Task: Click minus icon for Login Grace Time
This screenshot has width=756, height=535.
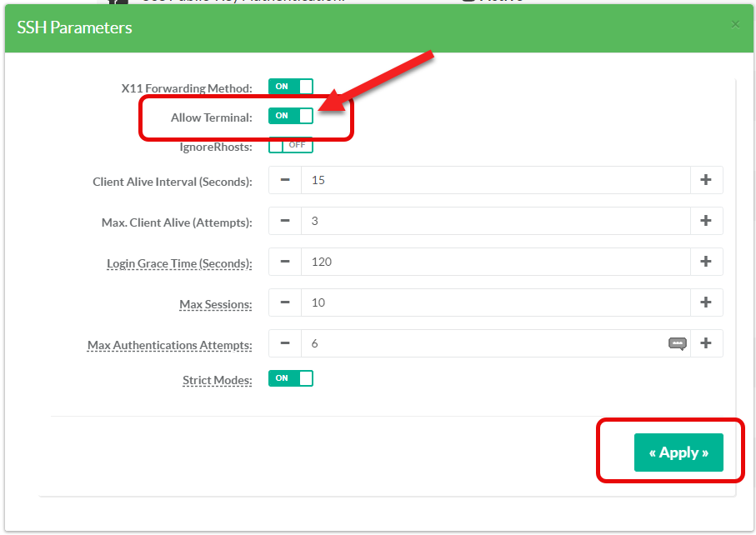Action: pos(285,262)
